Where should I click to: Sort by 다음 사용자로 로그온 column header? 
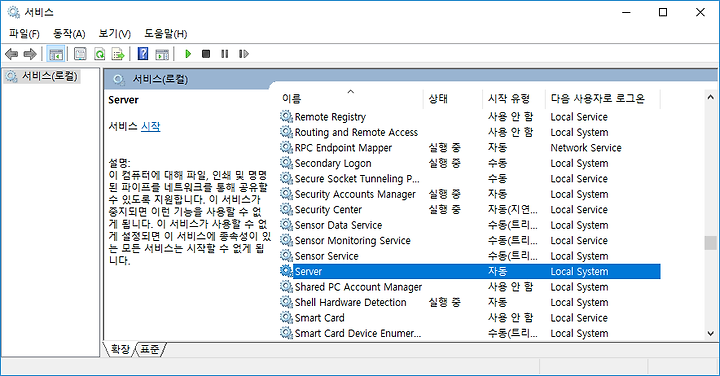coord(603,98)
